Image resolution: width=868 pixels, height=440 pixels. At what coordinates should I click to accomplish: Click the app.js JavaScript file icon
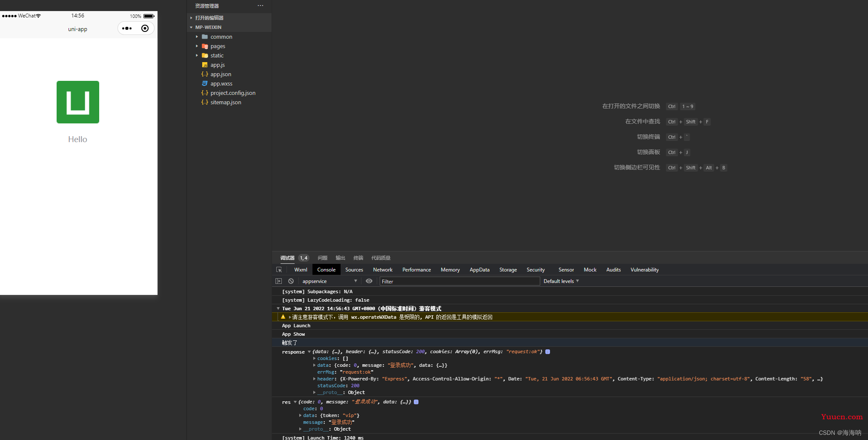[205, 65]
